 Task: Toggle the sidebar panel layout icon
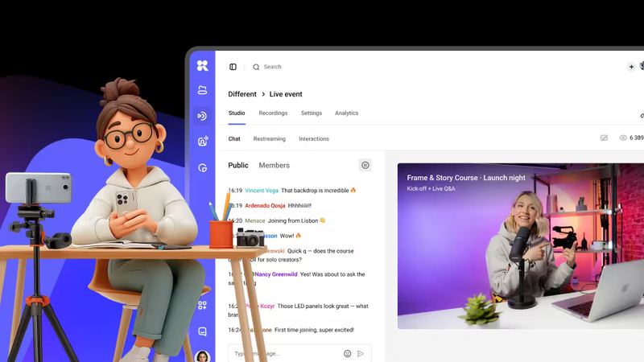[233, 67]
